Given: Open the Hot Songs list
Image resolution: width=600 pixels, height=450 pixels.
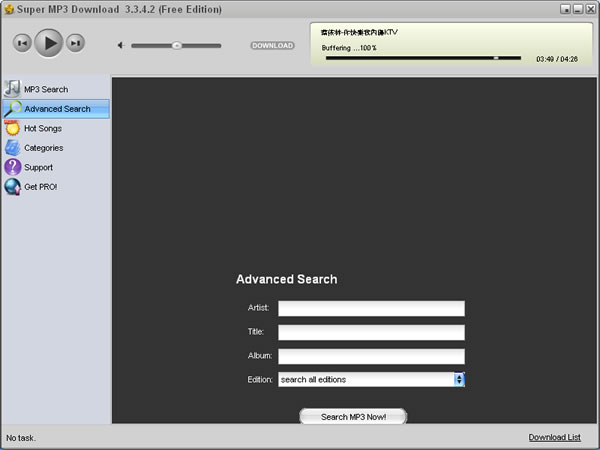Looking at the screenshot, I should pyautogui.click(x=56, y=128).
